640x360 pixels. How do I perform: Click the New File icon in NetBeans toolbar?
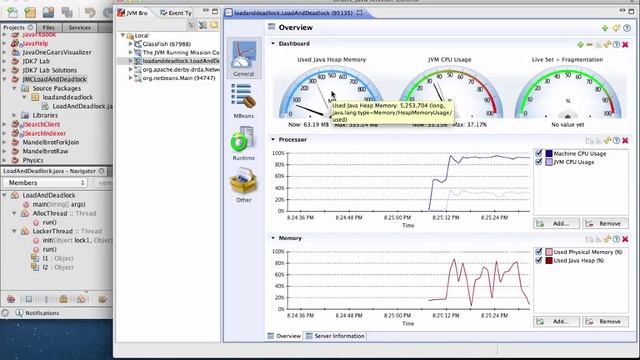click(x=13, y=13)
